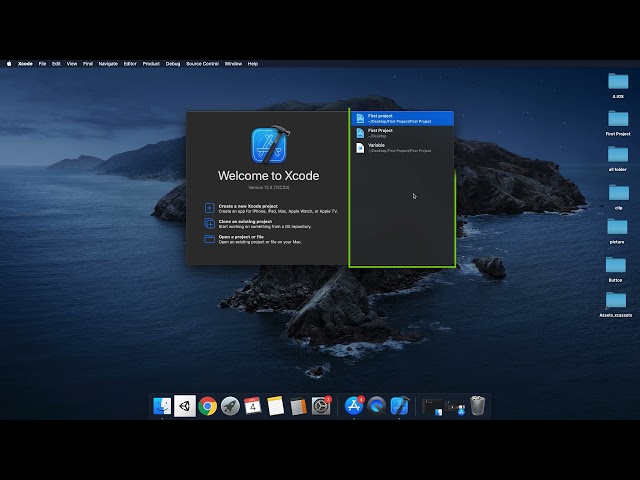
Task: Open the Source Control menu
Action: tap(202, 64)
